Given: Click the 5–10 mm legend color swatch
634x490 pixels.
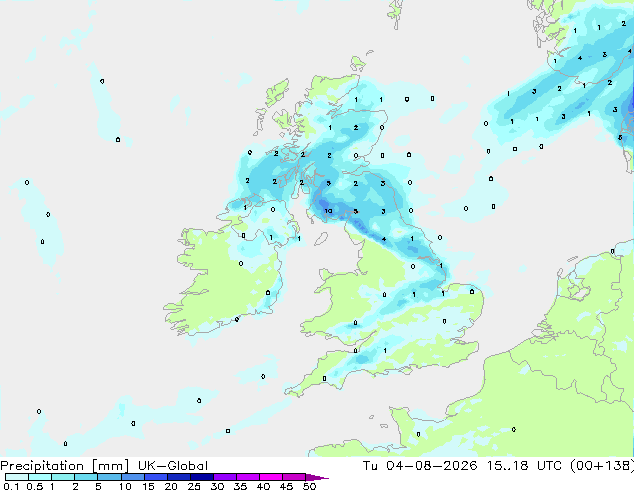Looking at the screenshot, I should tap(109, 477).
